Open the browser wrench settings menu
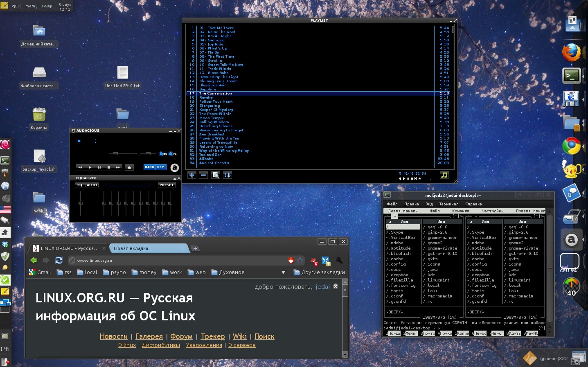This screenshot has width=588, height=367. pos(339,260)
